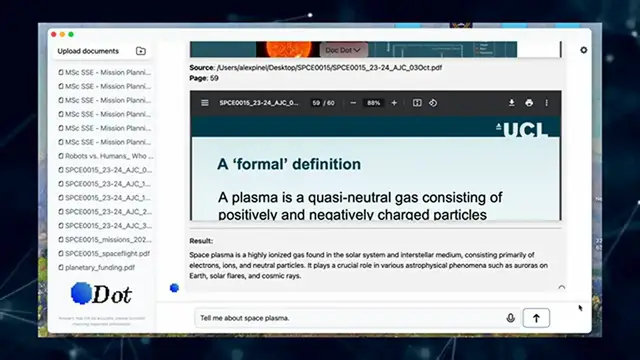Rotate the PDF with the rotate icon
Image resolution: width=640 pixels, height=360 pixels.
click(x=433, y=103)
